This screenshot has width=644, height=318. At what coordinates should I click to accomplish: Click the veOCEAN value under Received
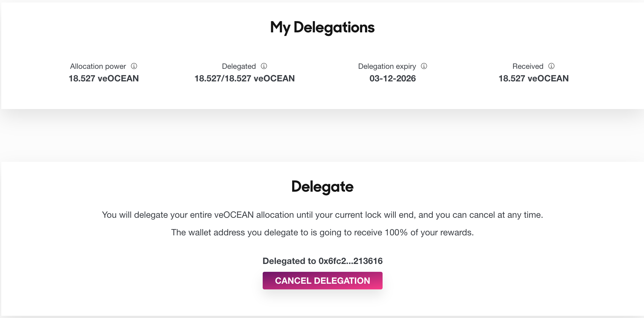(x=534, y=79)
